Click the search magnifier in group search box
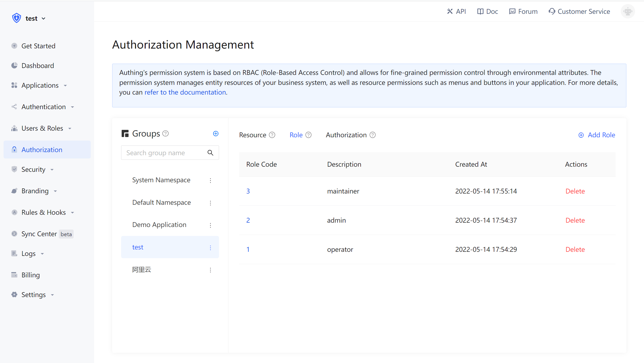Screen dimensions: 644x363 coord(210,153)
